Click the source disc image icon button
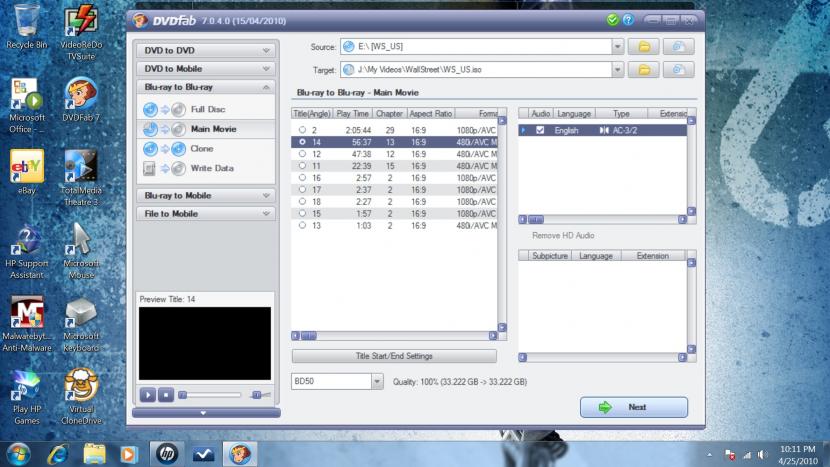The height and width of the screenshot is (467, 830). coord(678,47)
